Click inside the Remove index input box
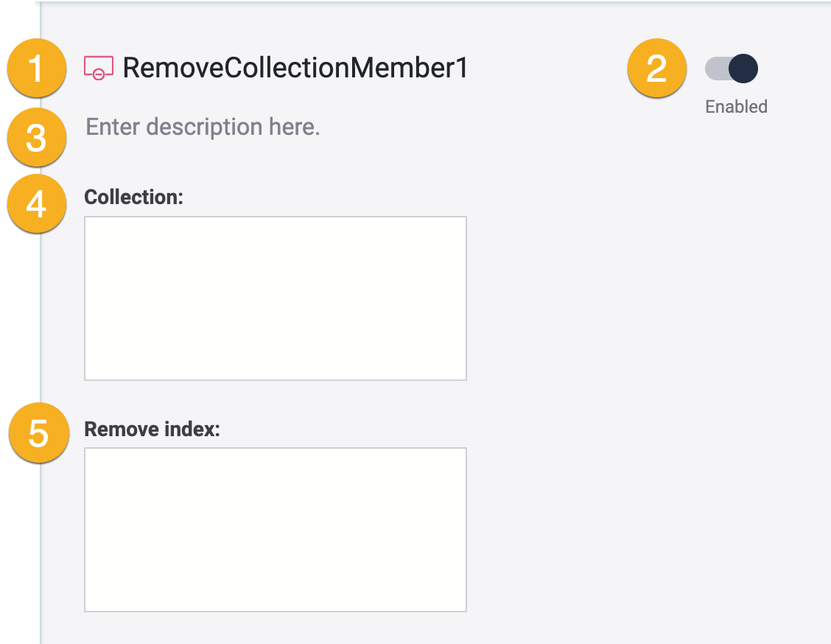Image resolution: width=831 pixels, height=644 pixels. [276, 529]
